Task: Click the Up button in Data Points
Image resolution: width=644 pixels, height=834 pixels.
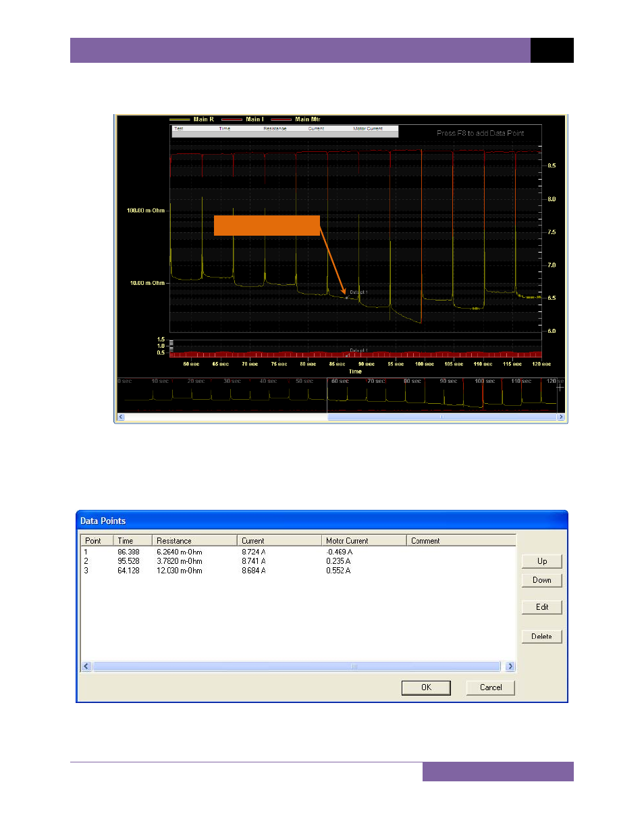Action: [x=541, y=561]
